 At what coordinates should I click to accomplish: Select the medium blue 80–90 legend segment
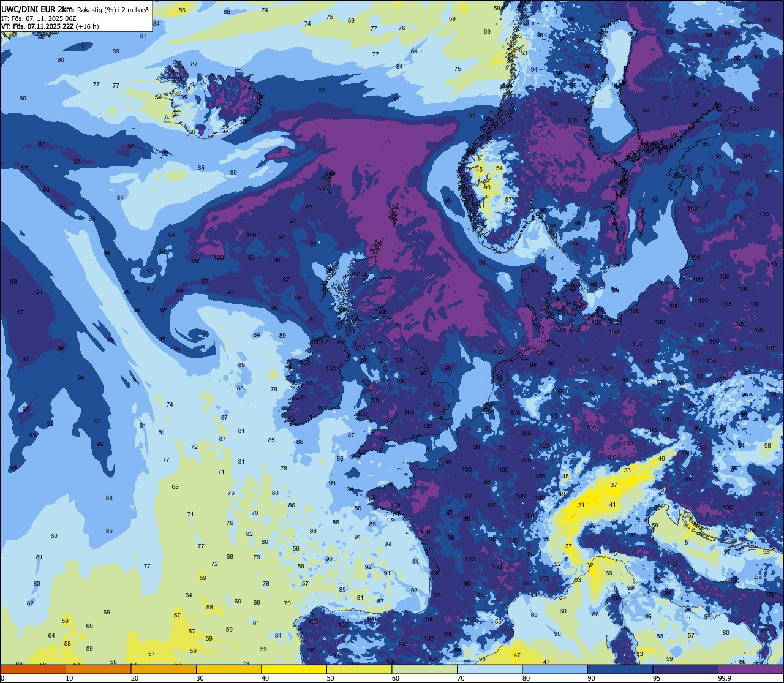[555, 670]
